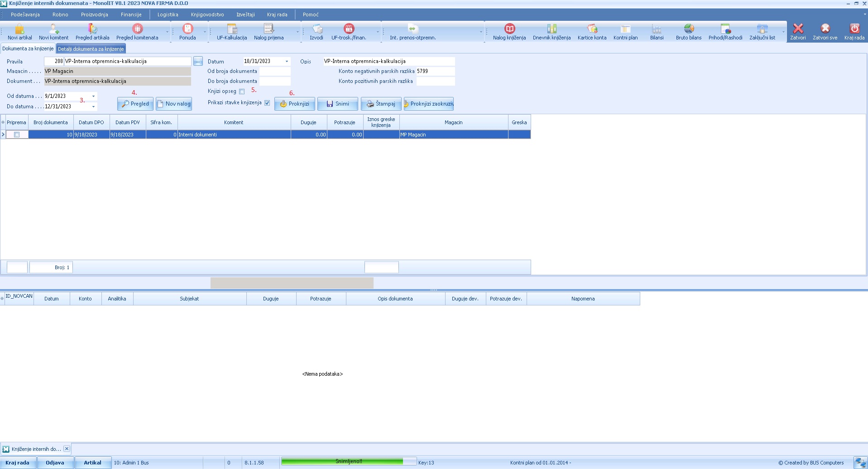Open Dnevnik knjiženja icon
Image resolution: width=868 pixels, height=469 pixels.
click(x=551, y=32)
